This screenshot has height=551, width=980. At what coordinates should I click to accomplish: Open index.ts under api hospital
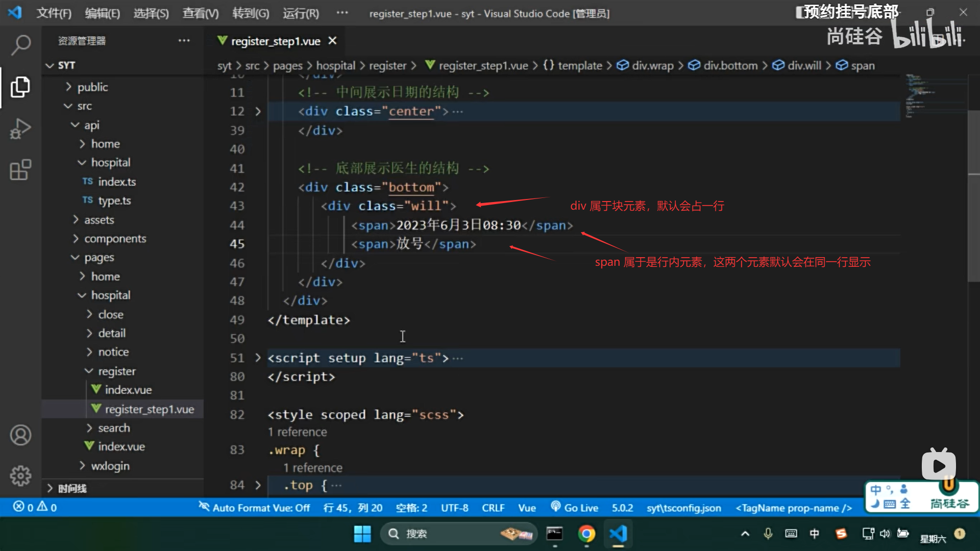pyautogui.click(x=117, y=182)
